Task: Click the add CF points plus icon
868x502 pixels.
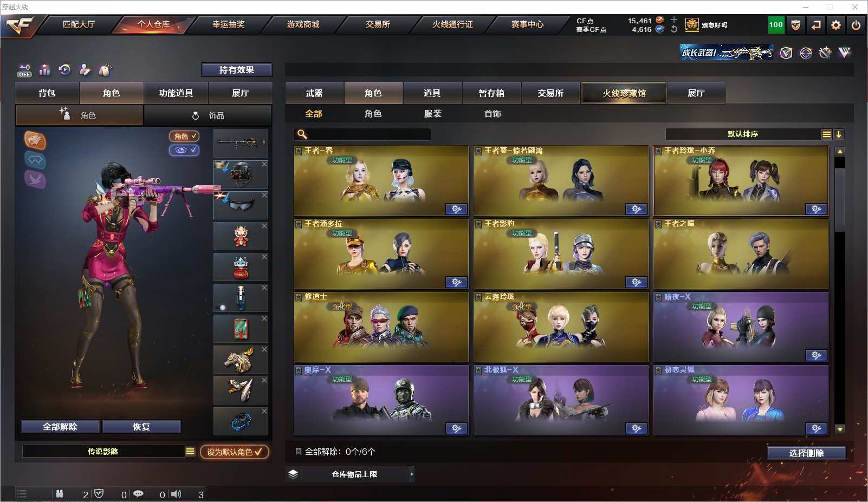Action: 673,20
